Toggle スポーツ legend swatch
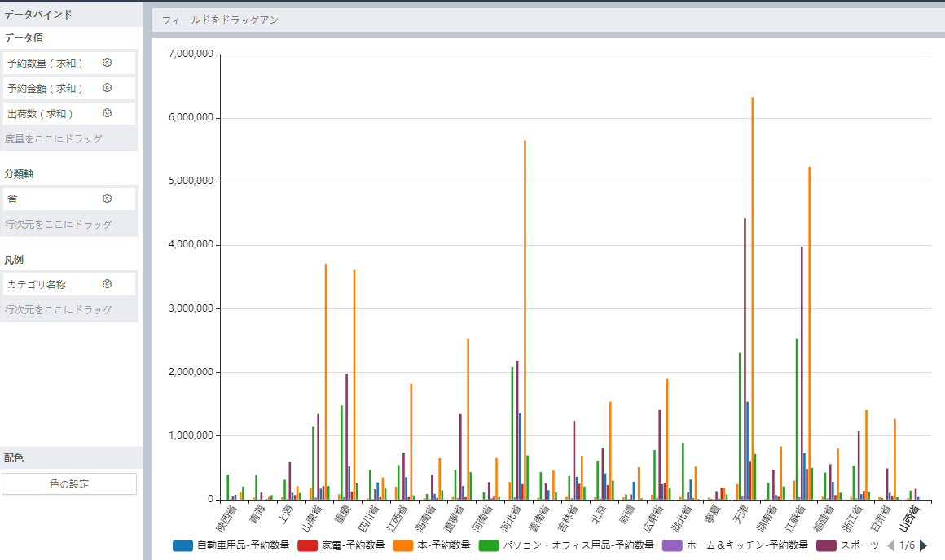Viewport: 945px width, 560px height. [x=826, y=545]
